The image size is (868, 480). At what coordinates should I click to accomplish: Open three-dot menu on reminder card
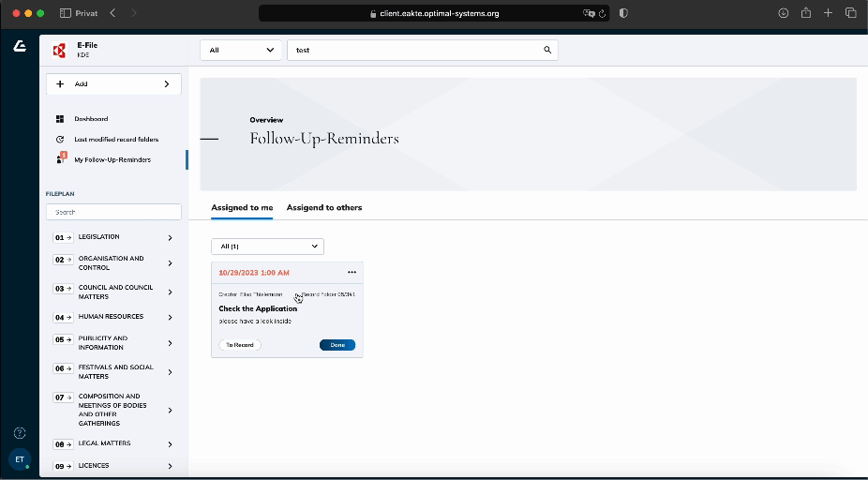[x=352, y=273]
